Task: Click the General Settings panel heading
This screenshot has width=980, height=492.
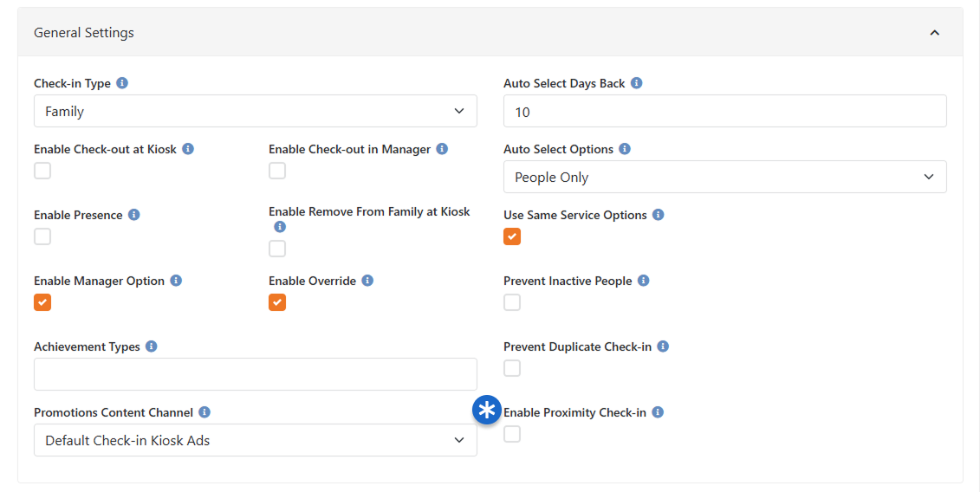Action: coord(84,33)
